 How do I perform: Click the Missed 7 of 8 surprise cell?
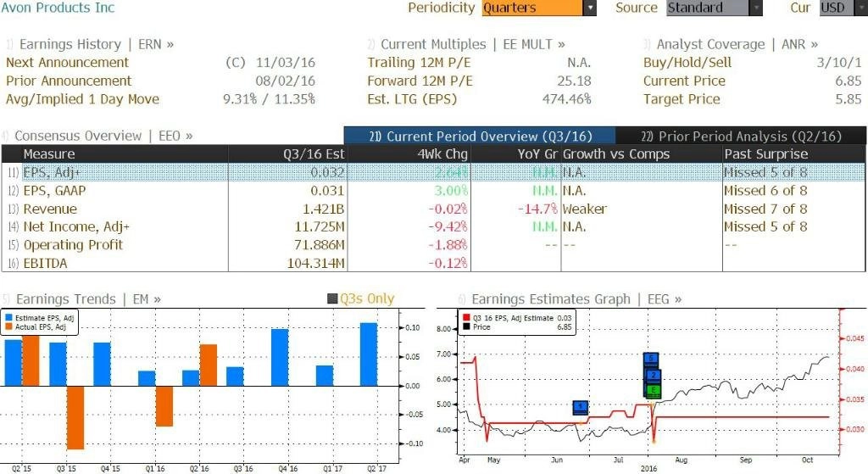coord(765,209)
